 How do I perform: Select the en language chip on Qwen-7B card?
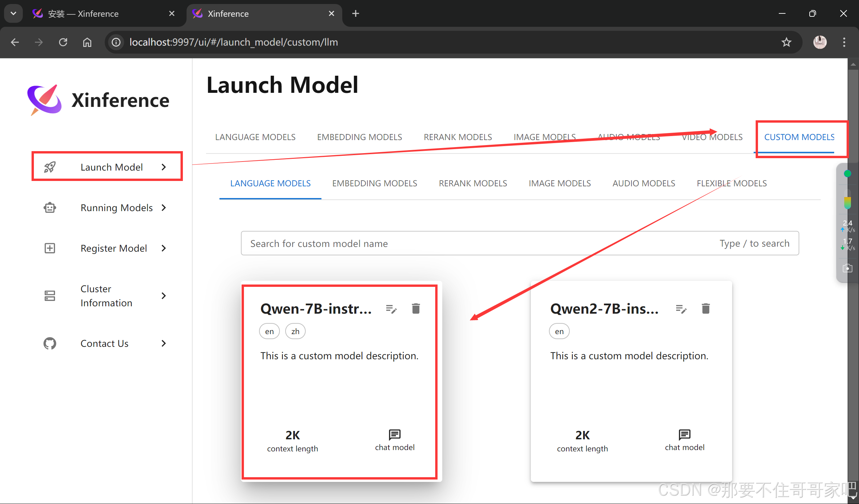(x=269, y=331)
